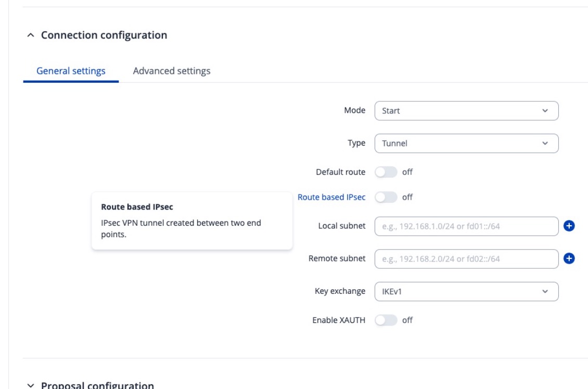Screen dimensions: 588x389
Task: Open the Mode dropdown showing Start
Action: click(466, 110)
